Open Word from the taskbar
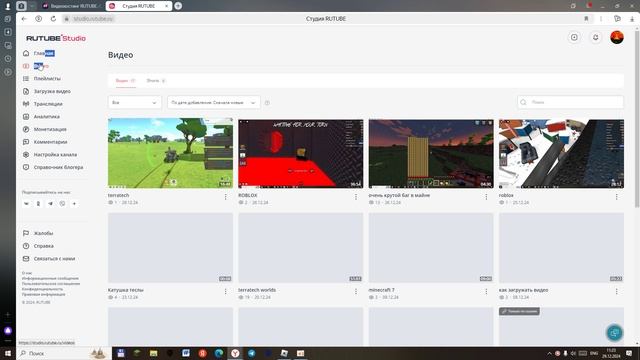Screen dimensions: 640x360 tap(186, 353)
